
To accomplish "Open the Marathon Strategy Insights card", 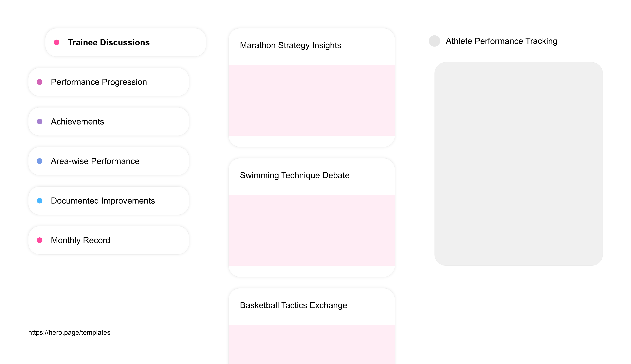I will tap(291, 45).
